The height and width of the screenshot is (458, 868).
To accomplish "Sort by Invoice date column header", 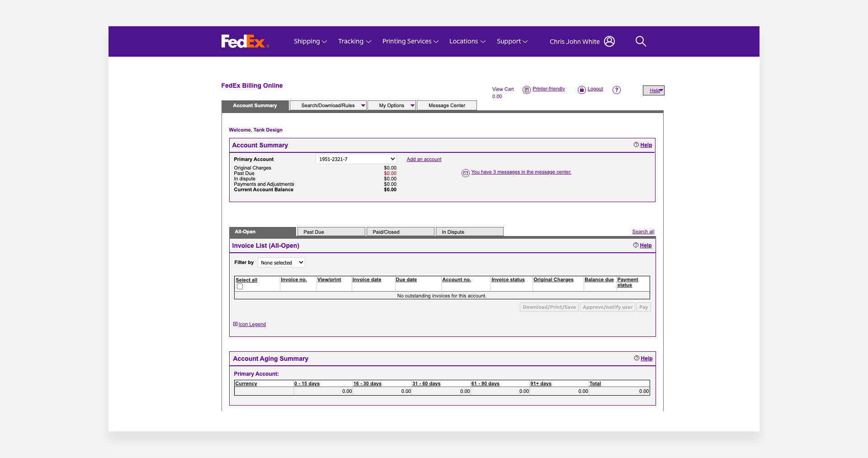I will coord(367,279).
